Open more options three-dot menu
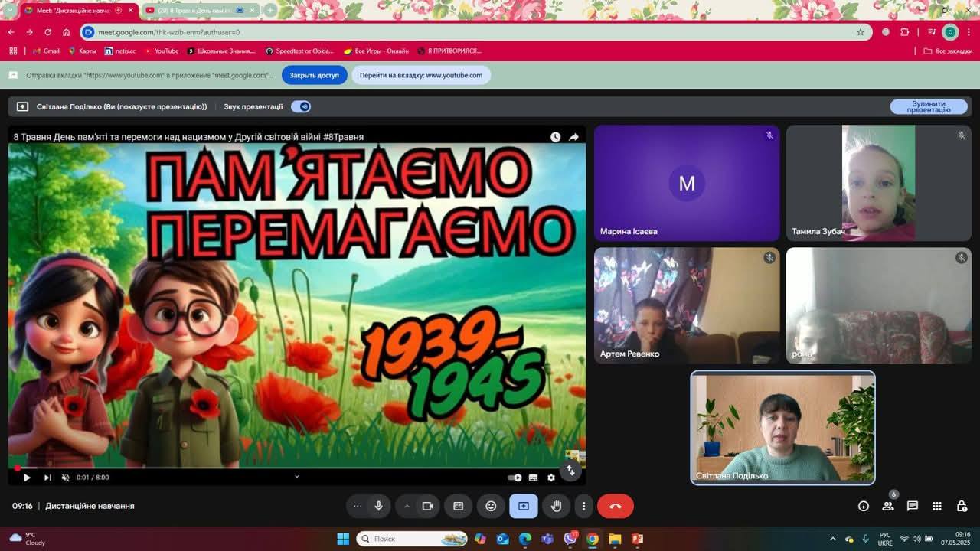 click(583, 506)
